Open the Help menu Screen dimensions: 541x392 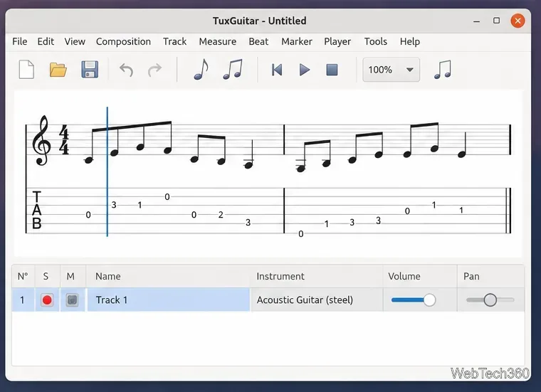409,41
